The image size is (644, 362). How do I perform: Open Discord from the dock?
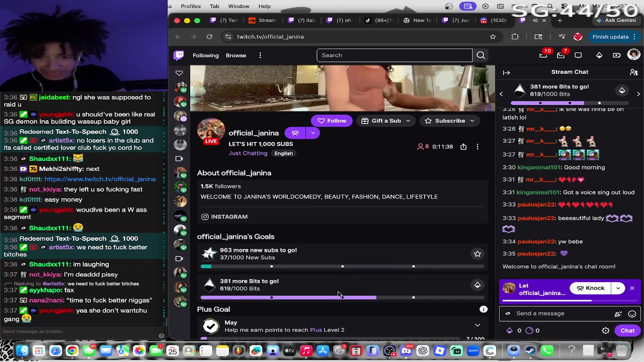(406, 350)
